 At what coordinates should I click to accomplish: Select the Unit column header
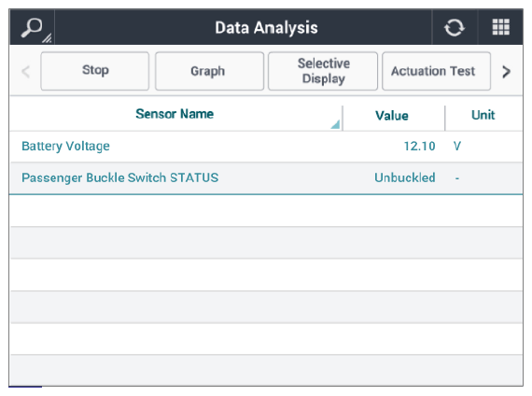point(483,115)
